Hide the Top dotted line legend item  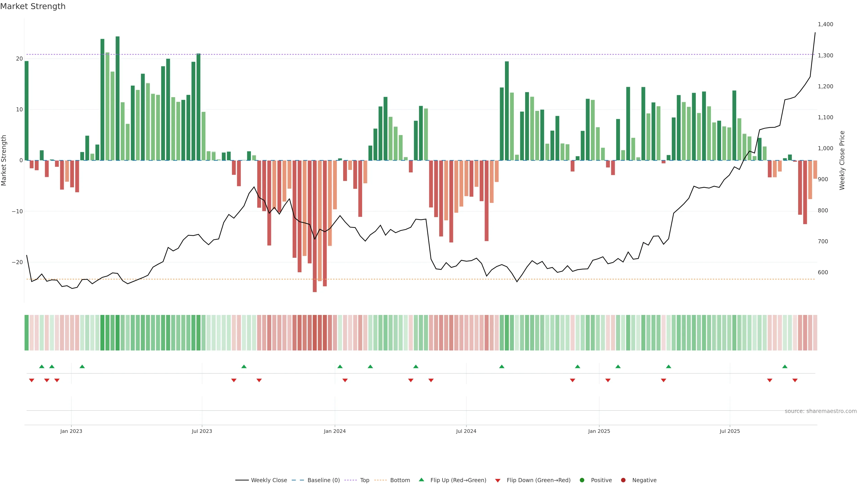pos(364,480)
